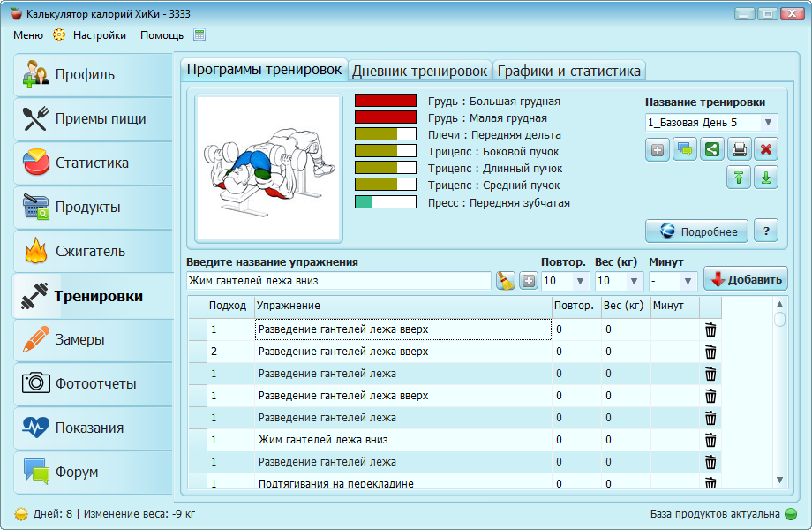This screenshot has width=812, height=530.
Task: Open the Повтор. repetitions dropdown
Action: tap(580, 281)
